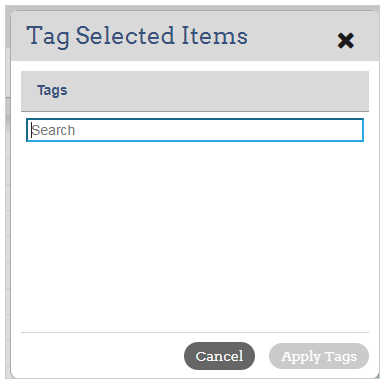386x384 pixels.
Task: Select the blue-outlined search field
Action: 195,130
